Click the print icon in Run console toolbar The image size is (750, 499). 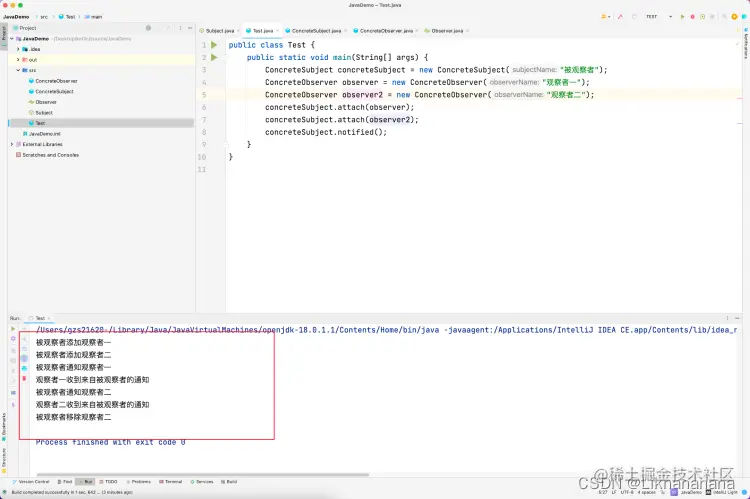(x=24, y=368)
